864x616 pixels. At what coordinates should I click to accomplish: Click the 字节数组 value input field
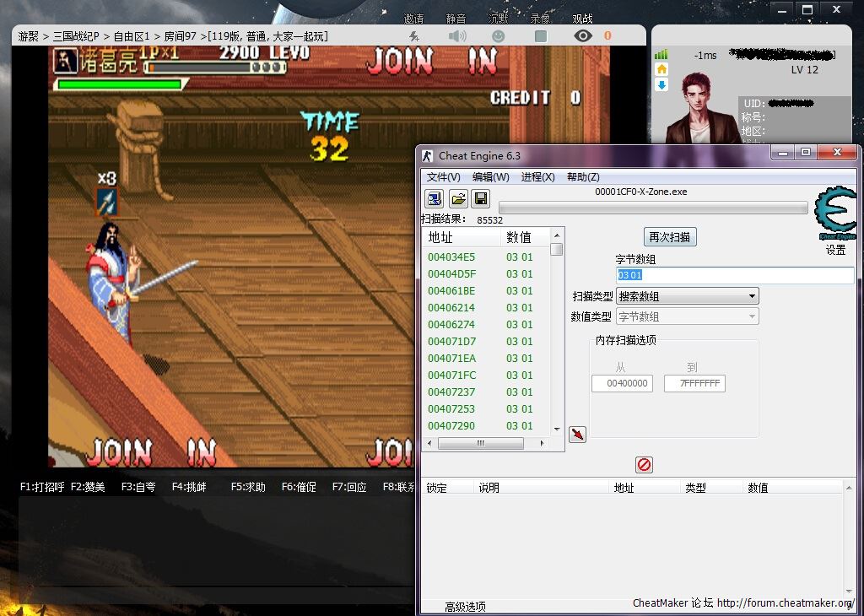[x=734, y=276]
